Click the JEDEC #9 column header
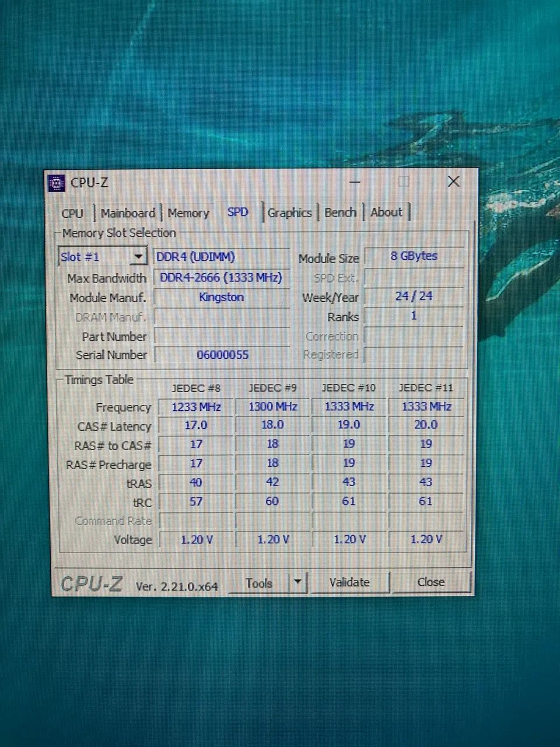Image resolution: width=560 pixels, height=747 pixels. [272, 388]
